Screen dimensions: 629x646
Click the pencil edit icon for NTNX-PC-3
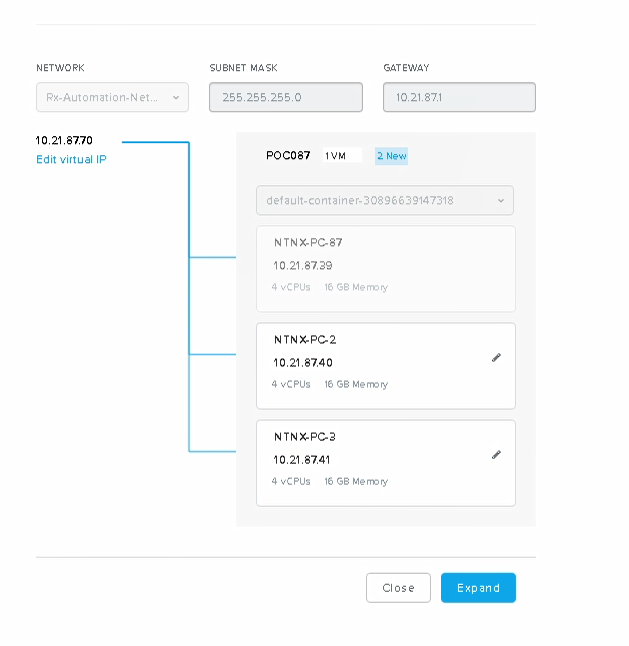pyautogui.click(x=496, y=455)
